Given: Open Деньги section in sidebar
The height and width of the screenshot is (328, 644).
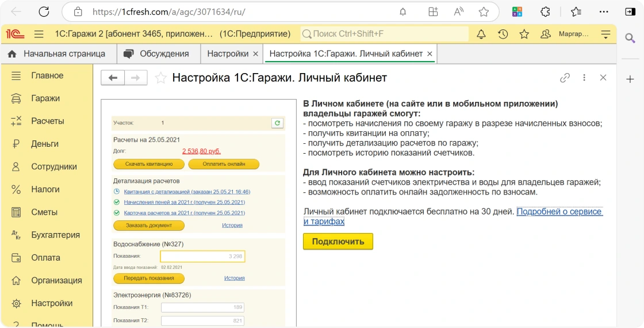Looking at the screenshot, I should coord(47,144).
